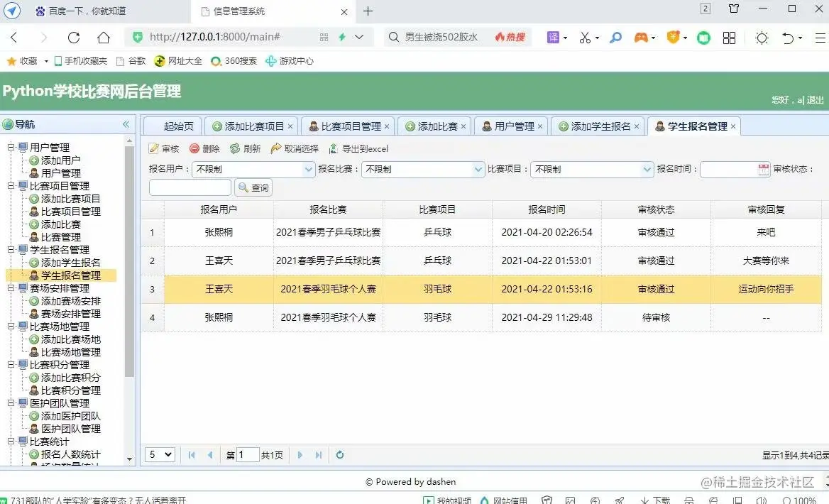Image resolution: width=829 pixels, height=504 pixels.
Task: Open 添加赛场安排 in the navigation tree
Action: click(70, 301)
